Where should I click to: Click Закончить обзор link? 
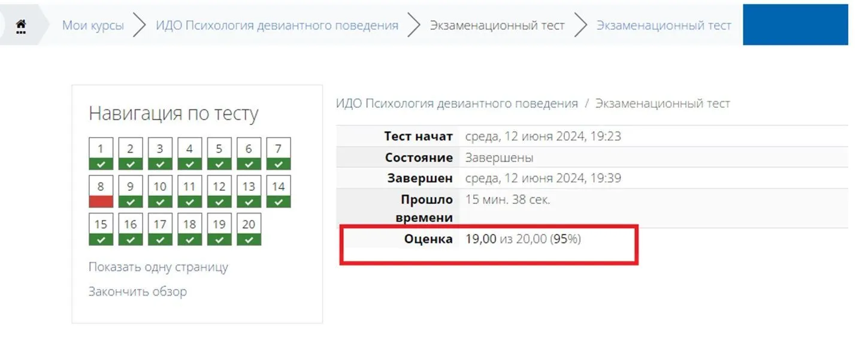pos(138,291)
